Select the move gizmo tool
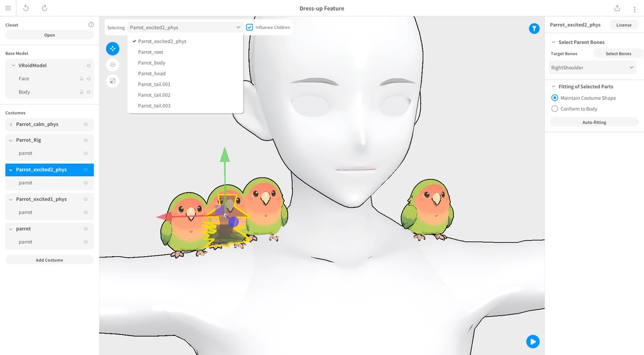644x355 pixels. coord(113,48)
